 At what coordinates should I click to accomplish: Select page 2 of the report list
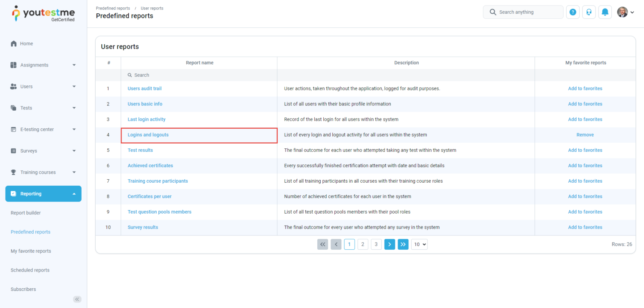(363, 244)
